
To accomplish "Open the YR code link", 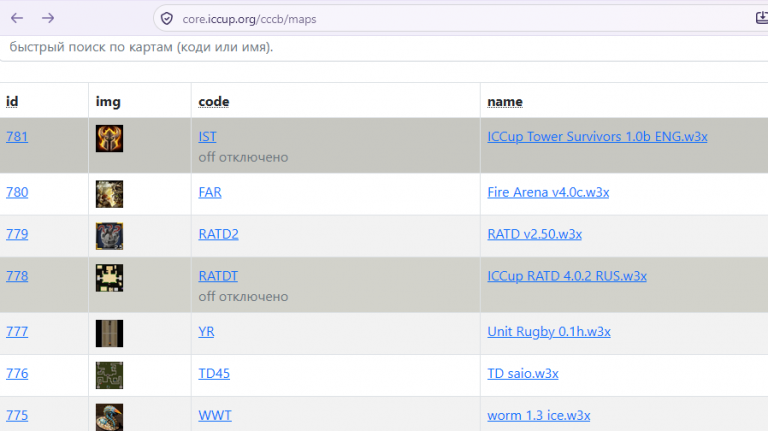I will [206, 332].
